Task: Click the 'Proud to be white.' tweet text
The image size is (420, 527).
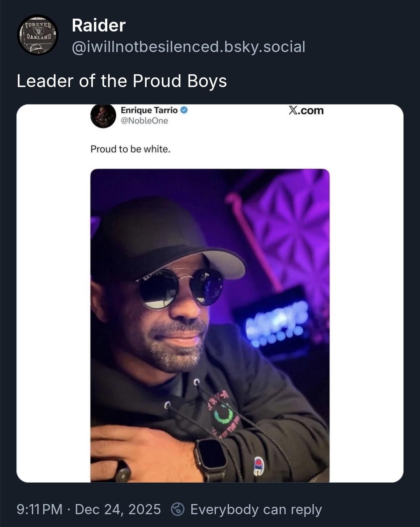Action: (x=130, y=149)
